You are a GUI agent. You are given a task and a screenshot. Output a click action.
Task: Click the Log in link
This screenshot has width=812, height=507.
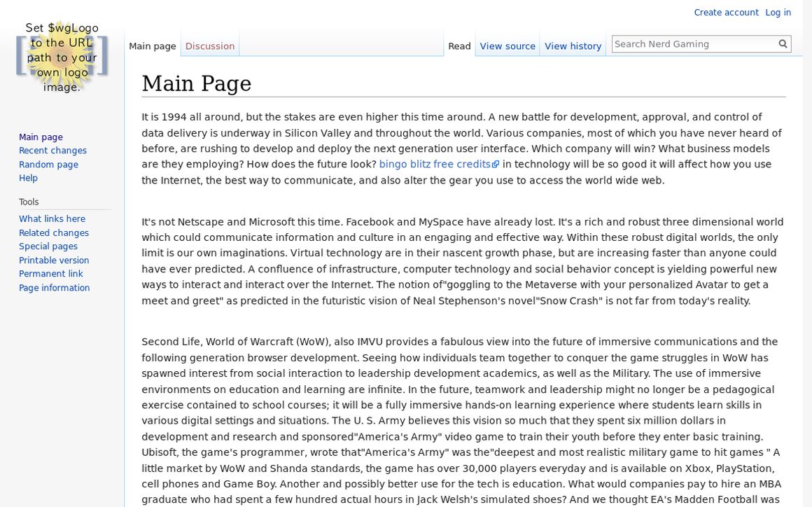coord(778,13)
